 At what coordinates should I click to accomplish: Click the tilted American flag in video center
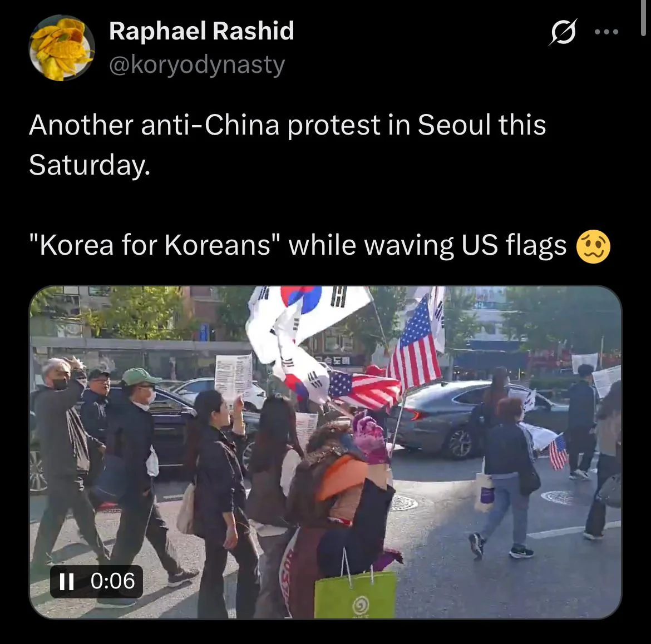[x=364, y=389]
